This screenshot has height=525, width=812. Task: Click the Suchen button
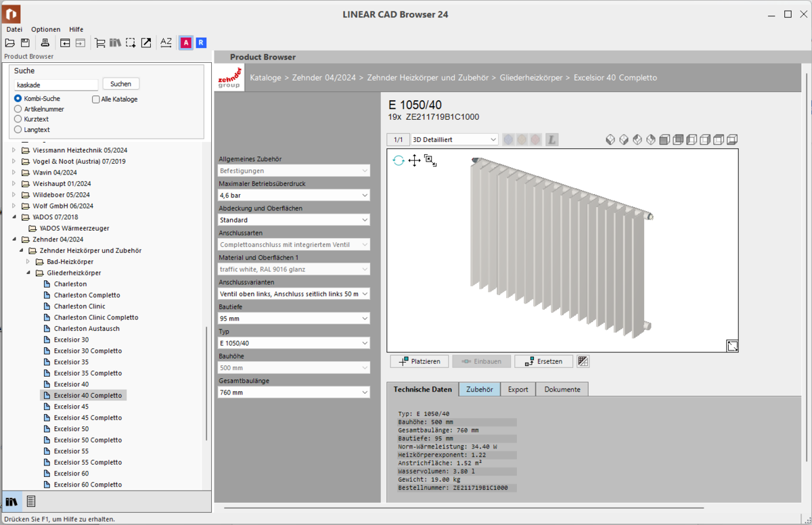coord(120,83)
